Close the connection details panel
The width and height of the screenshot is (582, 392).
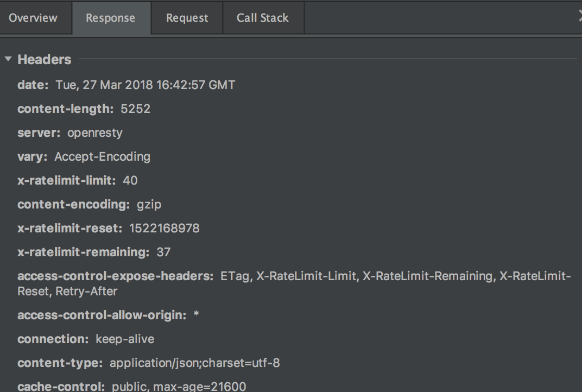click(x=580, y=17)
